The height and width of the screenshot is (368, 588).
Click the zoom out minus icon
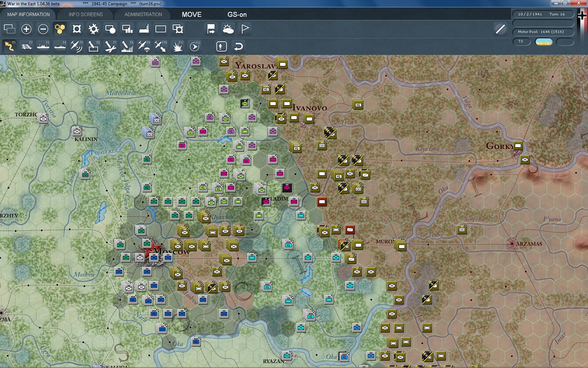[43, 29]
